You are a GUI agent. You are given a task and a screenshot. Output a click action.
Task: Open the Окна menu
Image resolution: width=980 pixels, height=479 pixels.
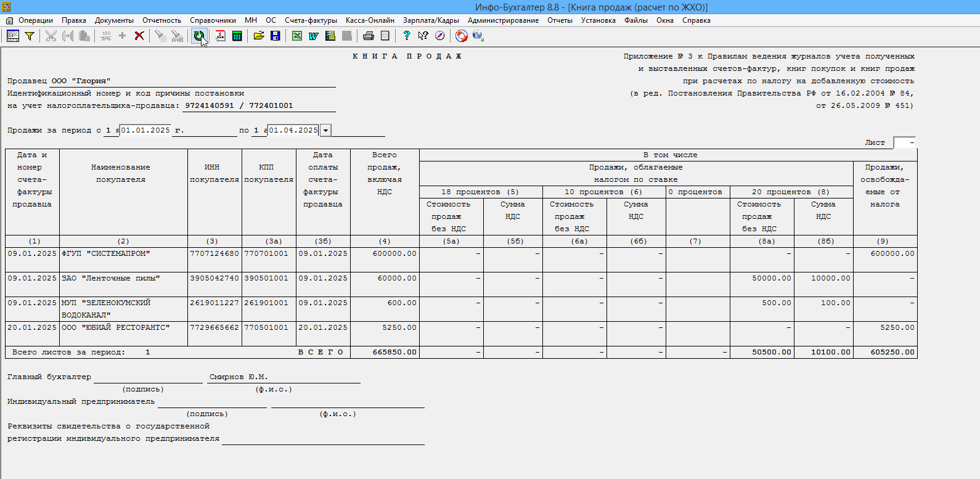tap(665, 20)
